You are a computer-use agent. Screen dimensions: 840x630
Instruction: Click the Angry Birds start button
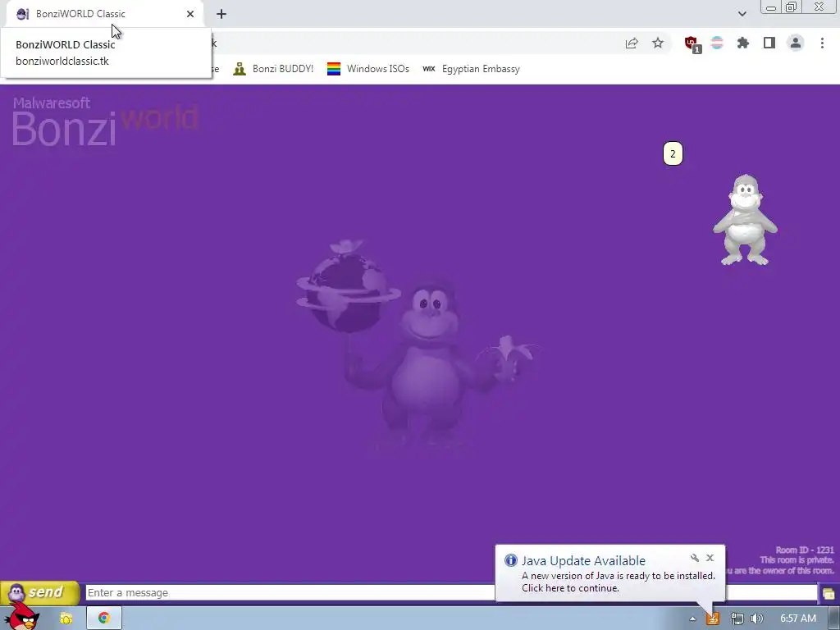21,617
